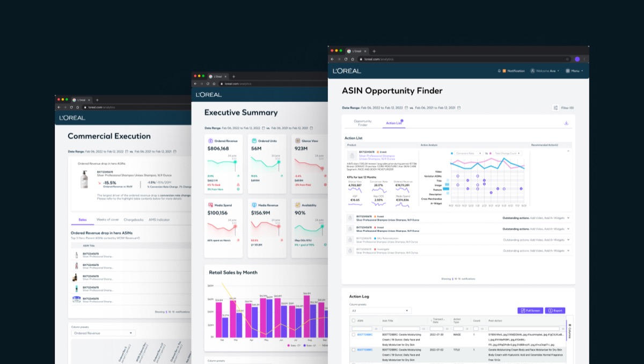Image resolution: width=644 pixels, height=364 pixels.
Task: Click the address bar in ASIN Opportunity Finder window
Action: click(465, 59)
